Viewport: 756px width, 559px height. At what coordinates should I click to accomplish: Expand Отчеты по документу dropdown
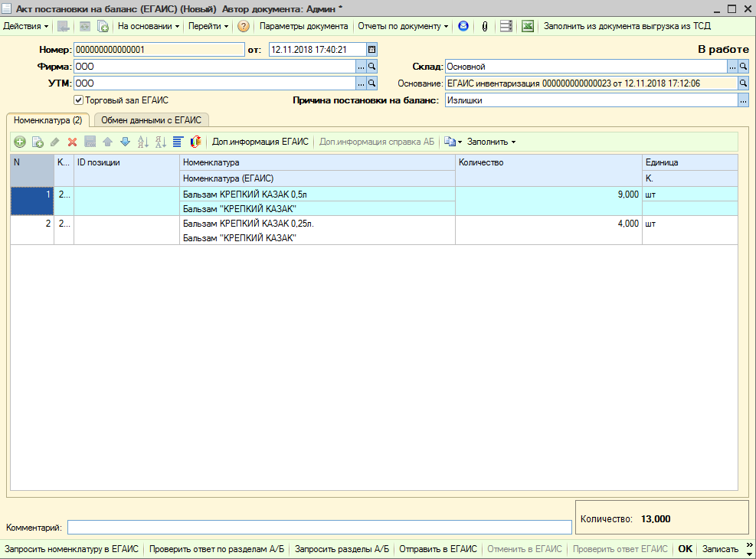(403, 27)
